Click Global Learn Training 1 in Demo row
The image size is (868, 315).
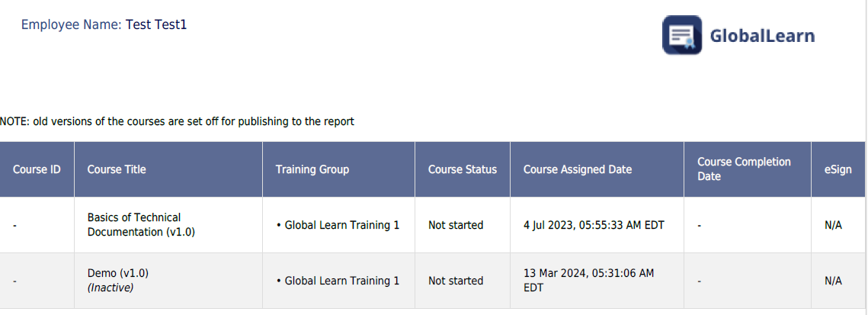tap(338, 281)
